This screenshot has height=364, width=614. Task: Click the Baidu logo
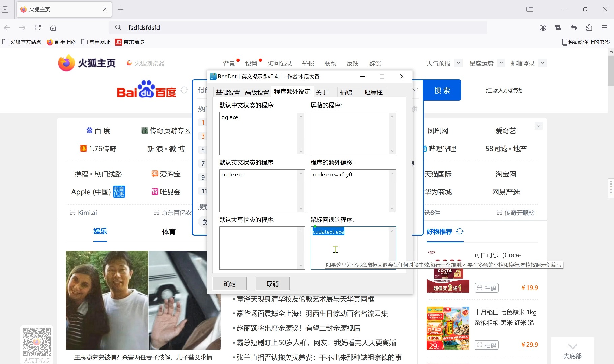point(146,89)
